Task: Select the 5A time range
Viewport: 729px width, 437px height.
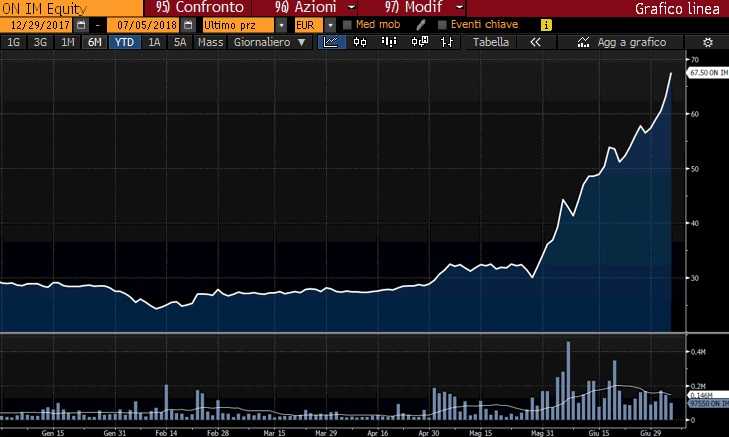Action: coord(179,42)
